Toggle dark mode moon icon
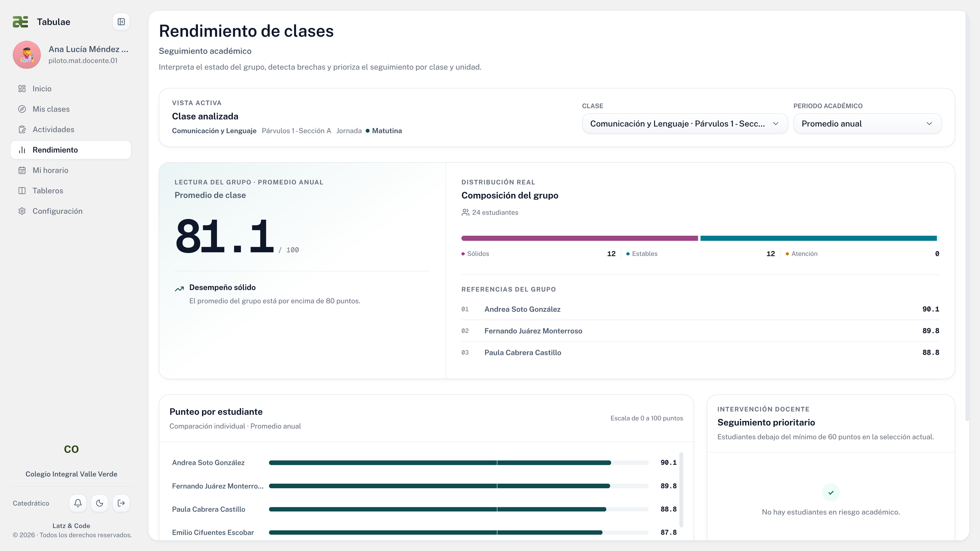Screen dimensions: 980x551 (100, 503)
